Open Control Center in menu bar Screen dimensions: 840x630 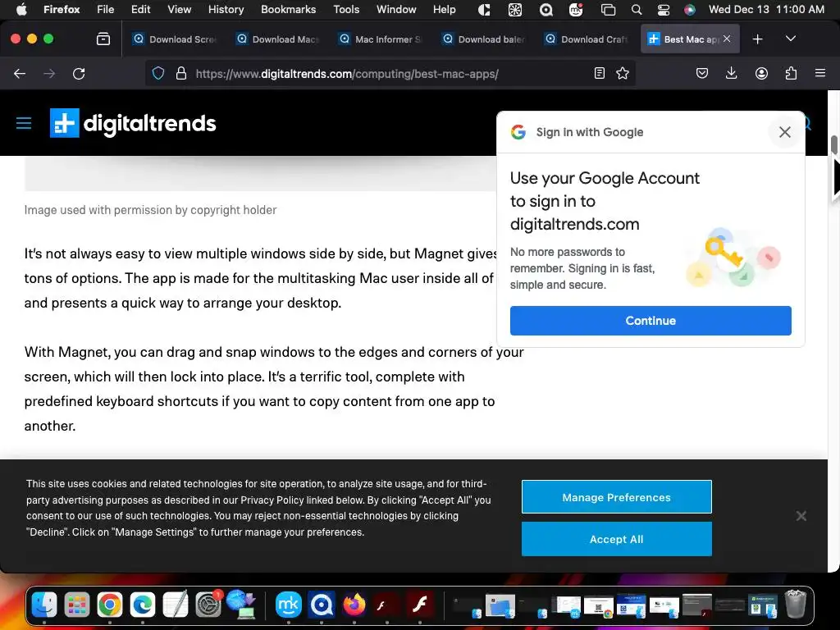click(x=663, y=10)
